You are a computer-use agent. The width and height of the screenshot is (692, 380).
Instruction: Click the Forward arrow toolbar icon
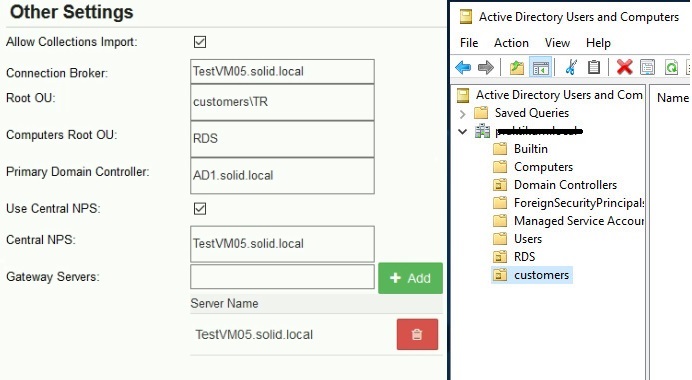(x=485, y=68)
